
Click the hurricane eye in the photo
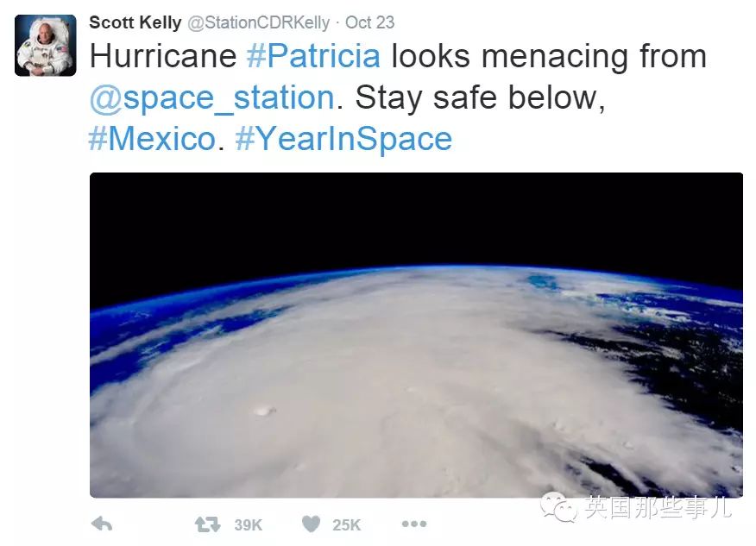[264, 411]
